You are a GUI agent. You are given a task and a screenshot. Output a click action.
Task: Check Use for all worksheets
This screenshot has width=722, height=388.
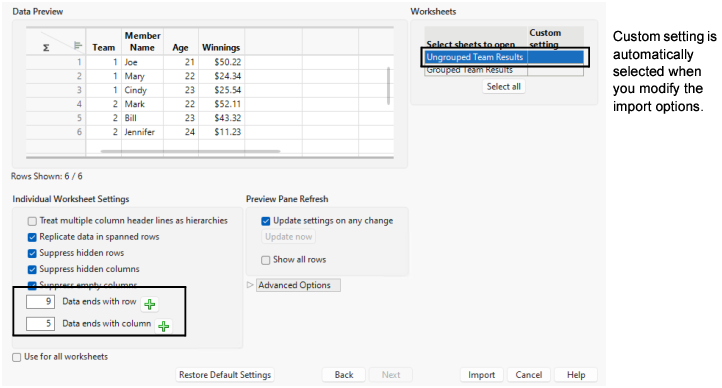(17, 358)
